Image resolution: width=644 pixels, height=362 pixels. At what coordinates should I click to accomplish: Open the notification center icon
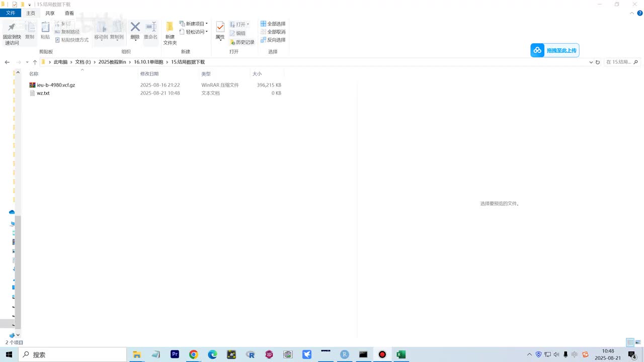coord(632,354)
